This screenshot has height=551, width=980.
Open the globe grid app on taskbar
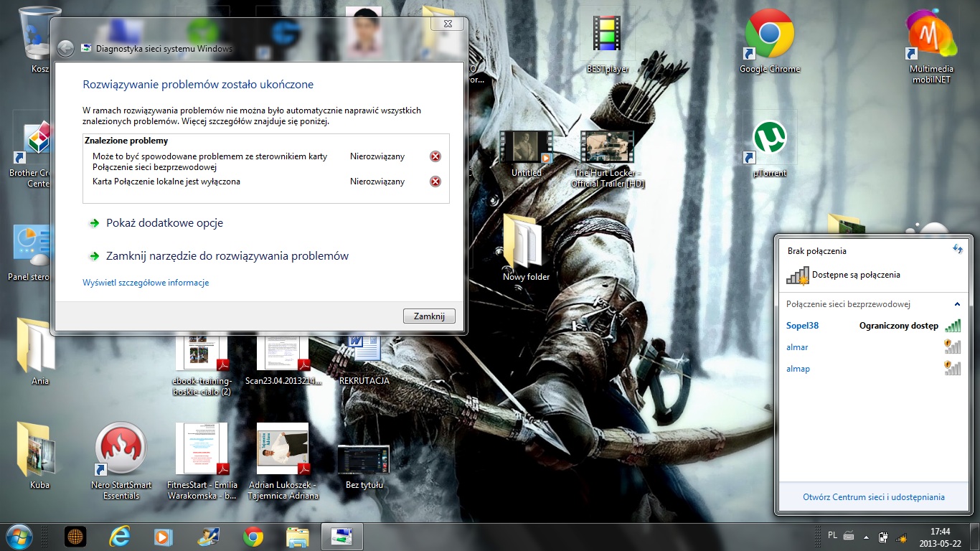pos(75,536)
